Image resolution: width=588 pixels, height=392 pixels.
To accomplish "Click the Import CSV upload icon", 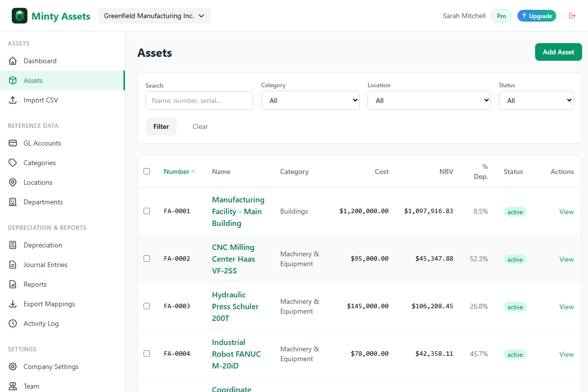I will [13, 100].
